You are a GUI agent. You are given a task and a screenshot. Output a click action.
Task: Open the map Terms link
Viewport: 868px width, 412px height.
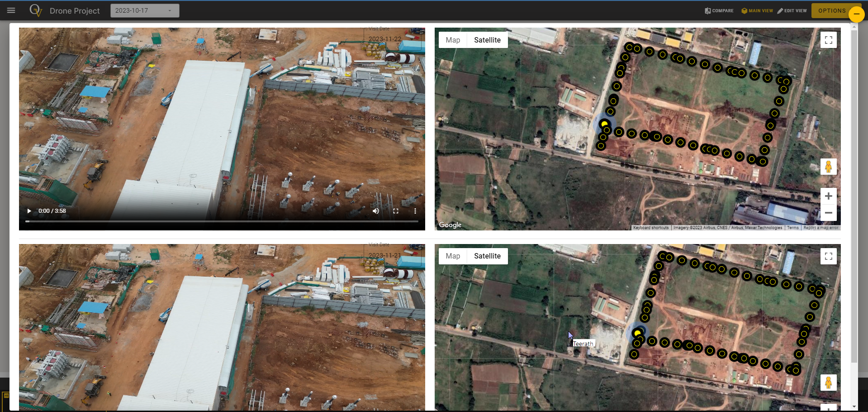tap(793, 228)
